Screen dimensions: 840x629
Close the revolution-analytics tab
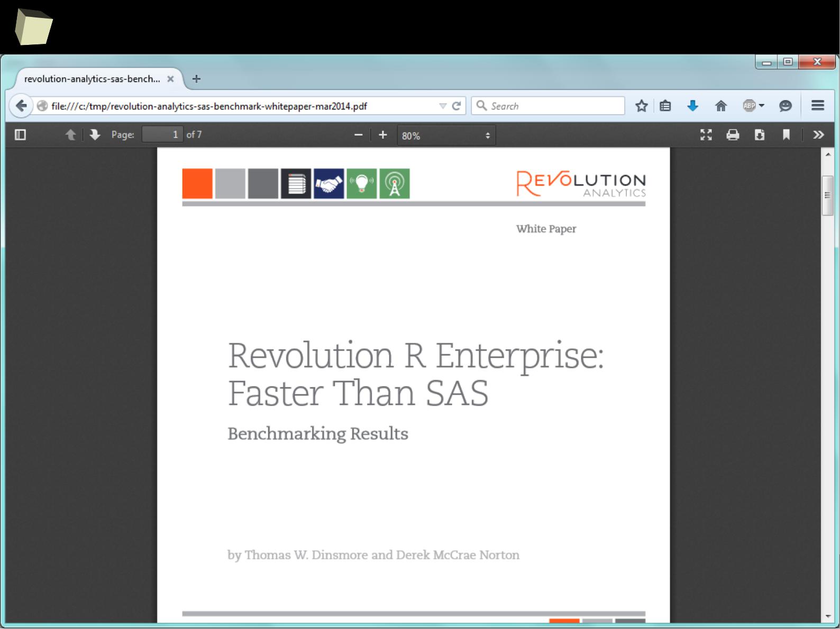(170, 79)
